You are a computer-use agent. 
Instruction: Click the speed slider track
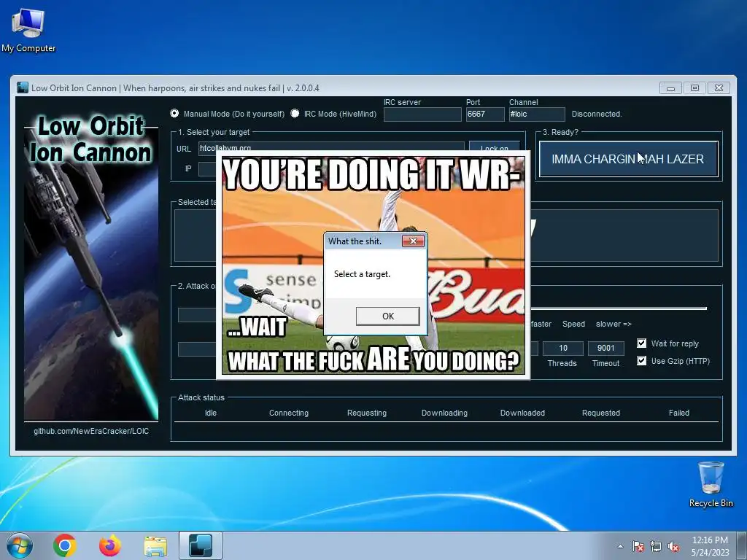[x=619, y=308]
